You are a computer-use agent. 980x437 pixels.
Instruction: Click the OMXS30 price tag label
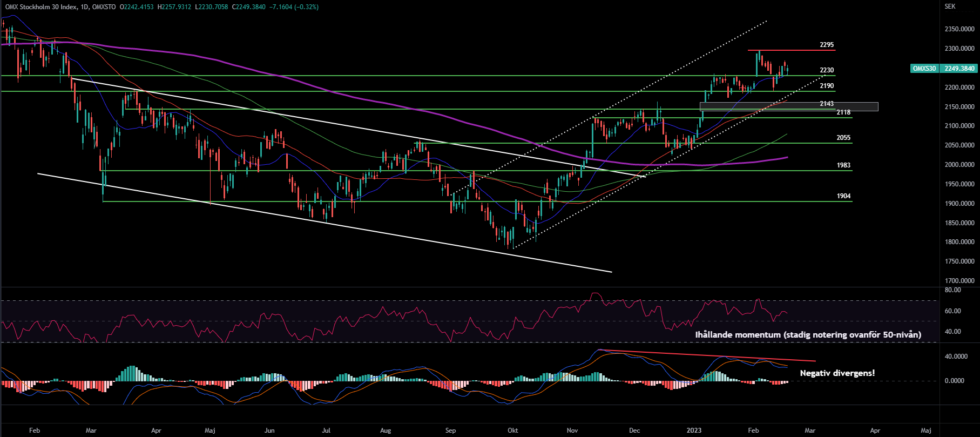pos(924,69)
